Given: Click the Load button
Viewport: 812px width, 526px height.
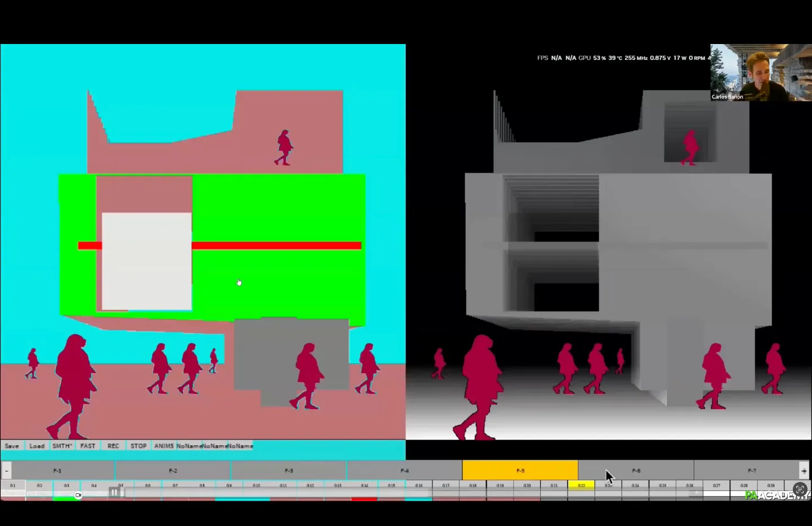Looking at the screenshot, I should click(37, 446).
